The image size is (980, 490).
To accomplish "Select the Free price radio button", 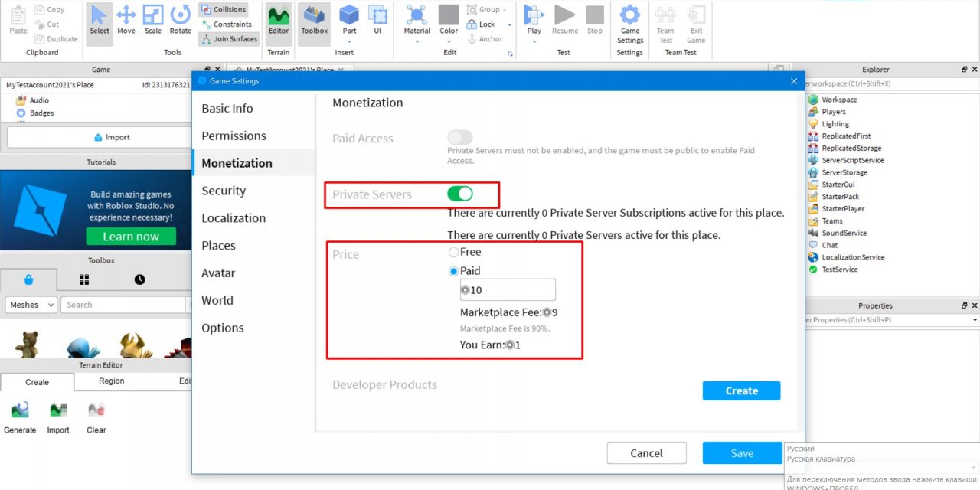I will pyautogui.click(x=454, y=252).
